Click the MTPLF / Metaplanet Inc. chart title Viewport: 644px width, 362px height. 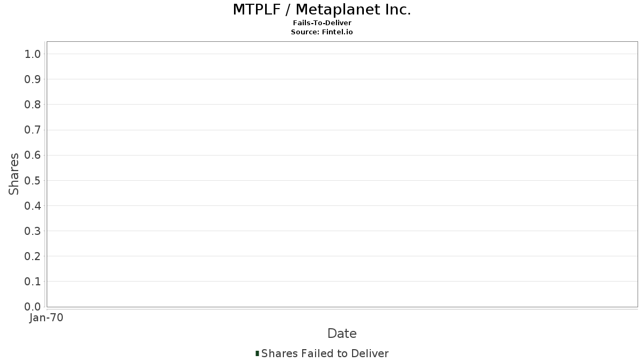pos(322,10)
